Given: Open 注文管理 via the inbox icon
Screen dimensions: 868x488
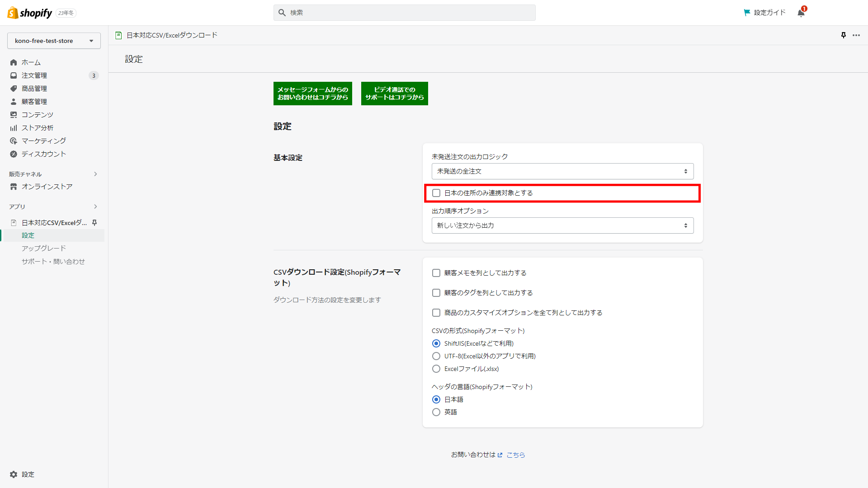Looking at the screenshot, I should click(x=14, y=75).
